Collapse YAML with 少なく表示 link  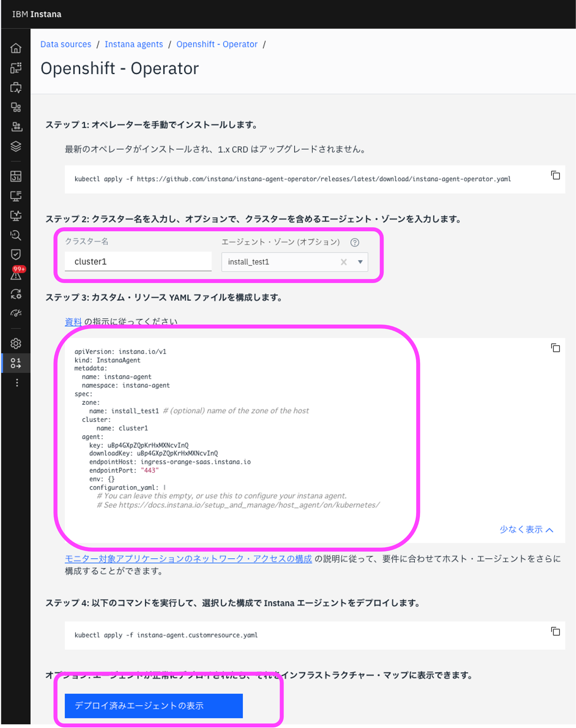(526, 529)
